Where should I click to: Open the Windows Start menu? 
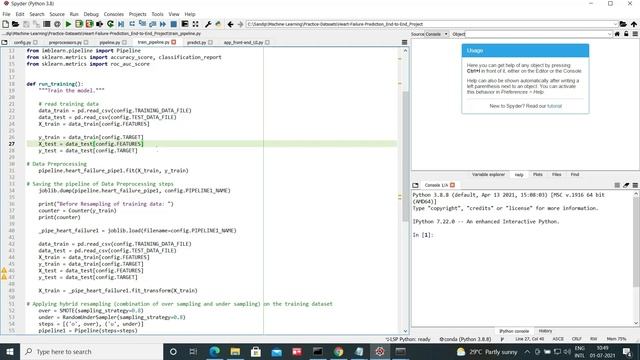[9, 351]
